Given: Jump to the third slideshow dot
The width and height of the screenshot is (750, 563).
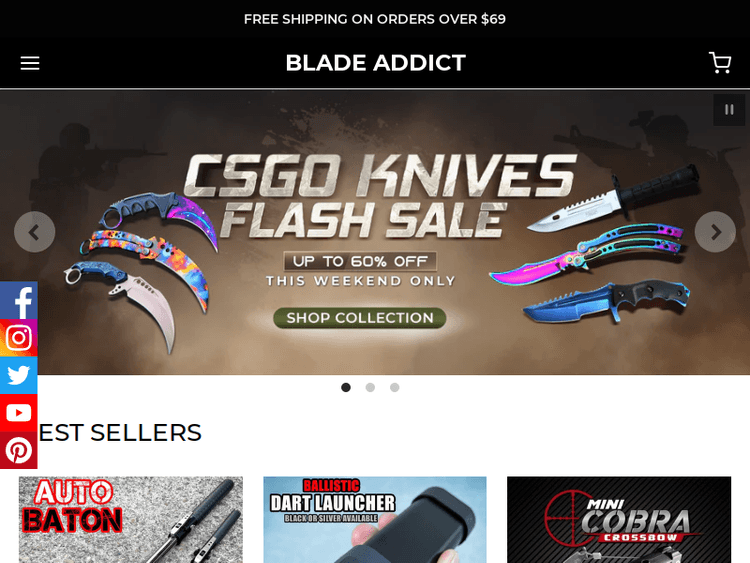Looking at the screenshot, I should pyautogui.click(x=395, y=387).
